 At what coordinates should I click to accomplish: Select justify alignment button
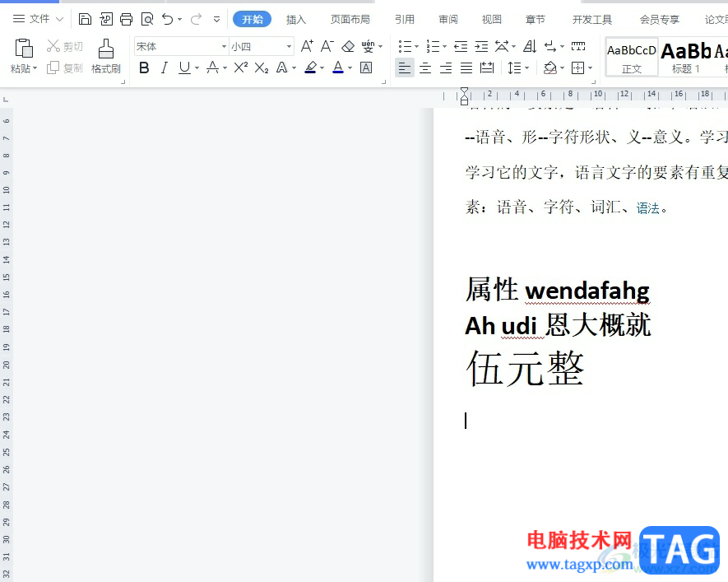tap(466, 68)
